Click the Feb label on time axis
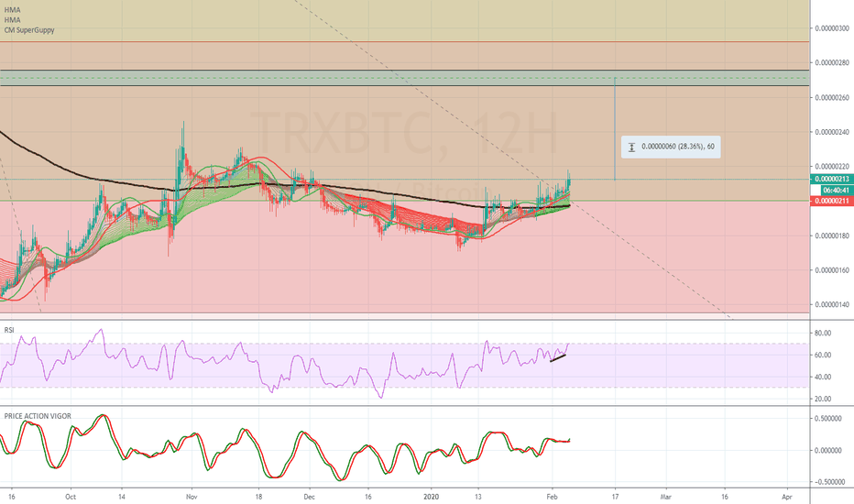This screenshot has height=504, width=854. (552, 497)
